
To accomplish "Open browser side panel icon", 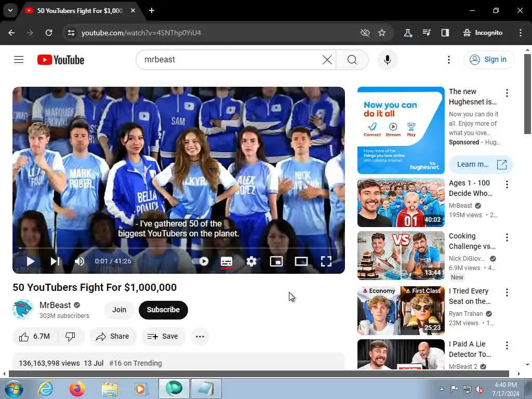I will tap(445, 33).
